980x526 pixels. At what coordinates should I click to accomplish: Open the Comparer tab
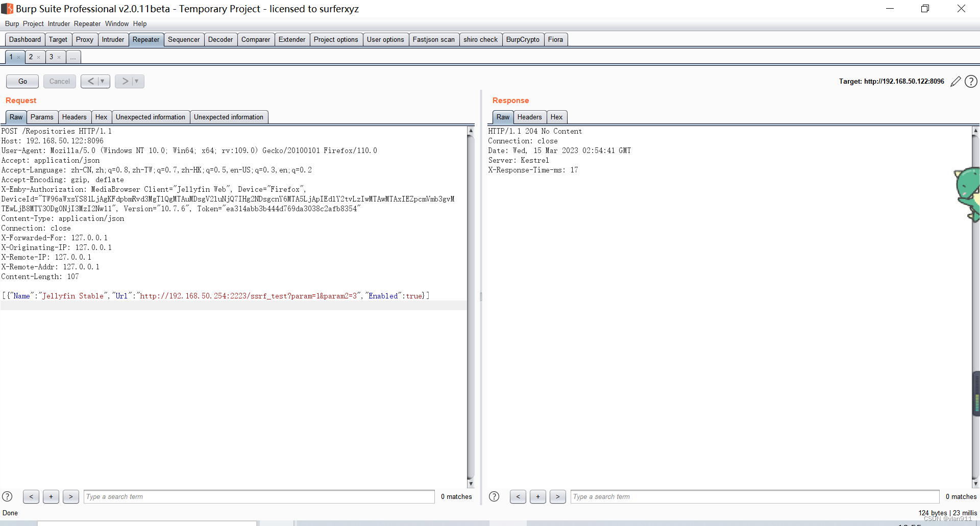tap(256, 39)
